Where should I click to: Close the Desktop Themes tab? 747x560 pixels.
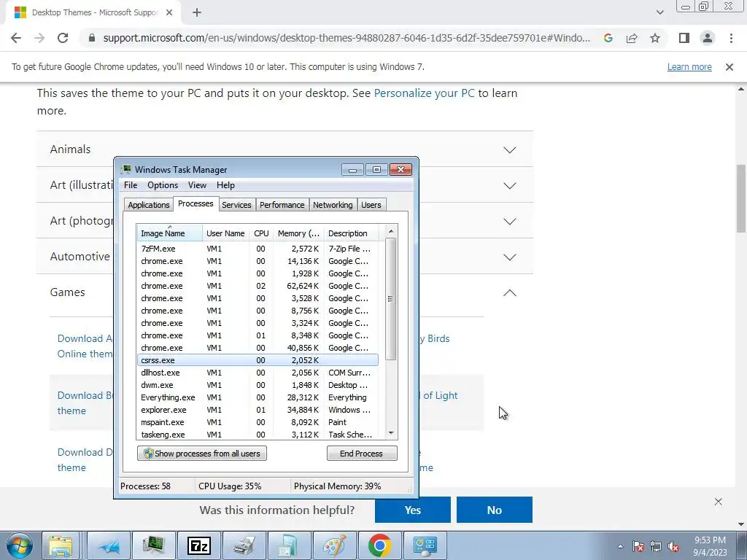169,13
